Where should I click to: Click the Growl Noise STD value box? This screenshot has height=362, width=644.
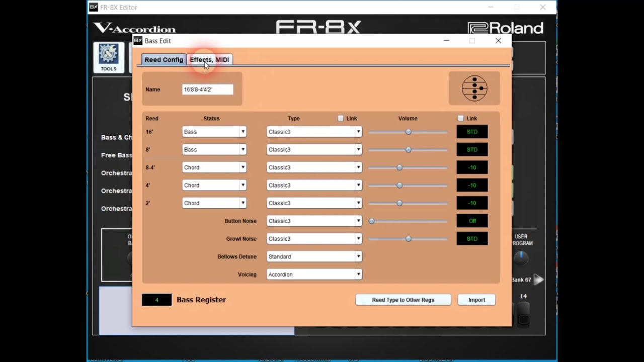tap(472, 239)
